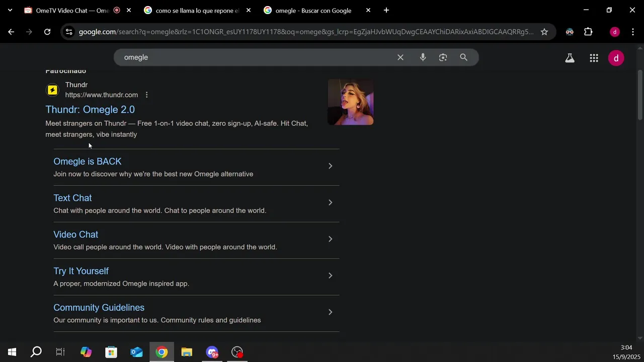Open Windows search on taskbar
Screen dimensions: 644x362
point(36,352)
